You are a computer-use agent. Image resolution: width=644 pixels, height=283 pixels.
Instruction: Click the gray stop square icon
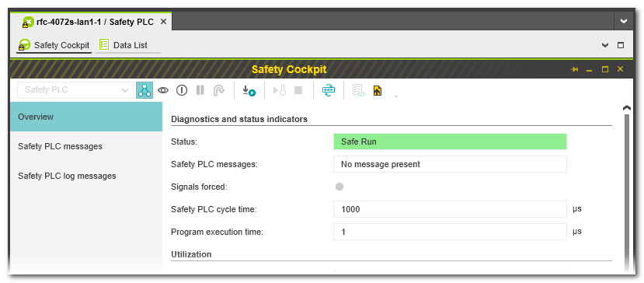click(298, 90)
